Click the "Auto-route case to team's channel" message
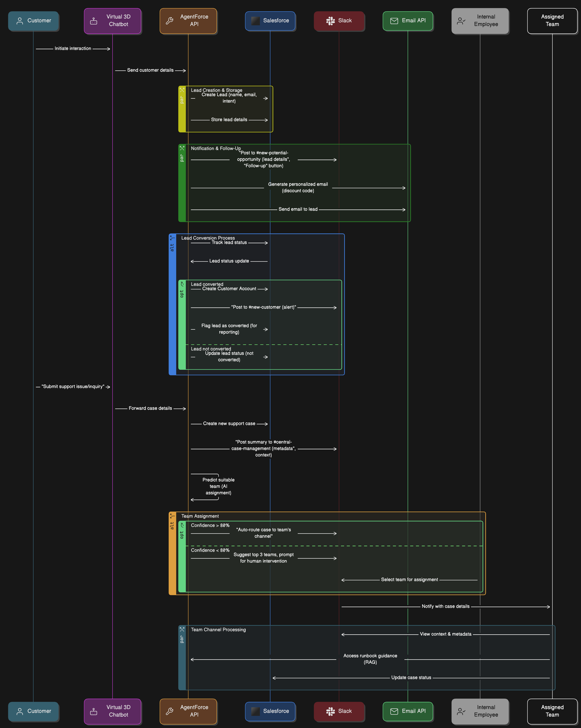 264,533
